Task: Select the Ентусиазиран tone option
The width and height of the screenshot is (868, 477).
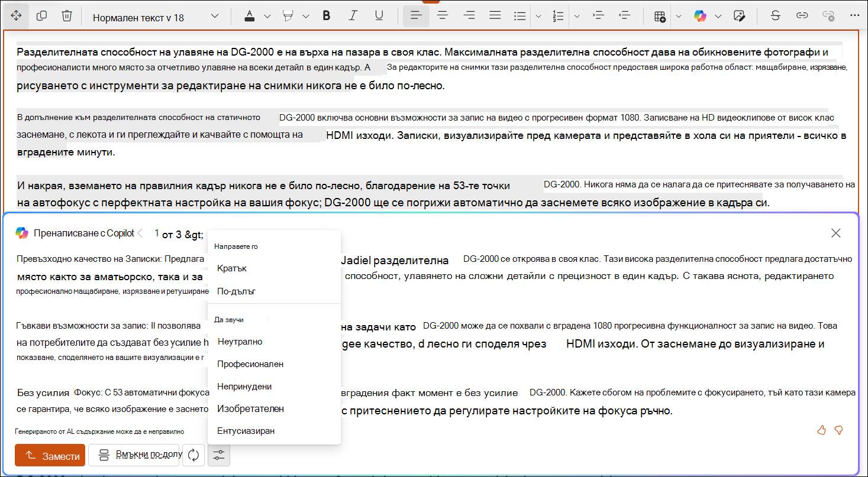Action: (275, 431)
